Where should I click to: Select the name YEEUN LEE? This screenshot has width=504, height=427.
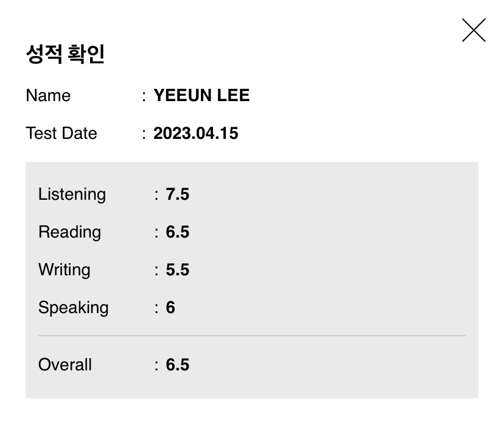point(201,95)
